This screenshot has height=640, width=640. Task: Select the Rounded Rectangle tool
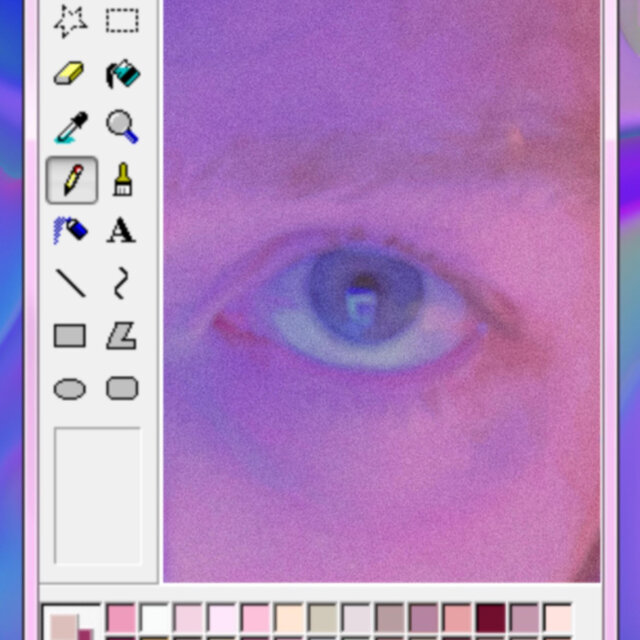[122, 388]
